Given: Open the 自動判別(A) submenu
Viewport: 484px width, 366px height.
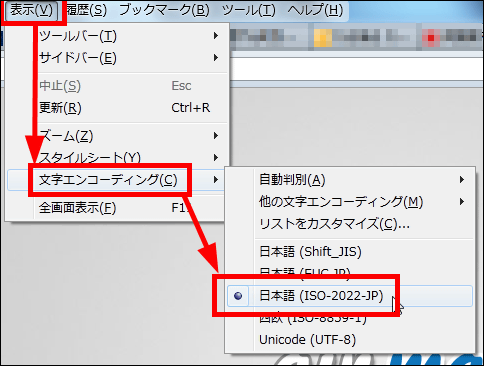Looking at the screenshot, I should pyautogui.click(x=349, y=180).
